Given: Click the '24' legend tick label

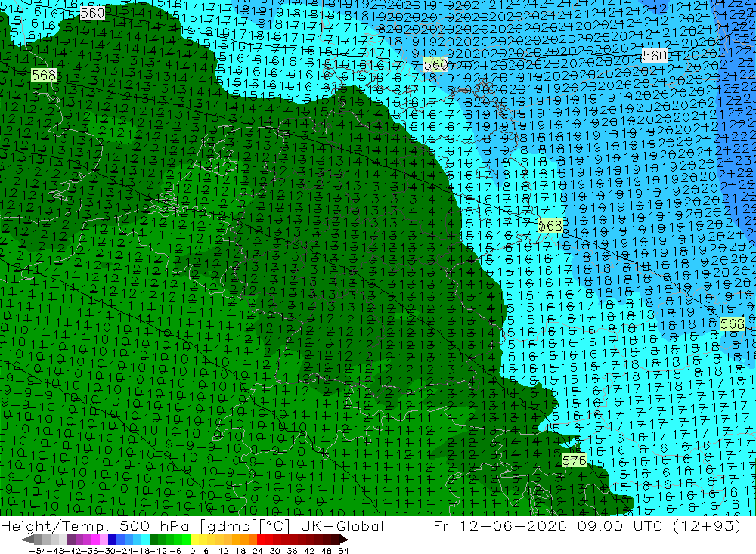Looking at the screenshot, I should [x=258, y=551].
